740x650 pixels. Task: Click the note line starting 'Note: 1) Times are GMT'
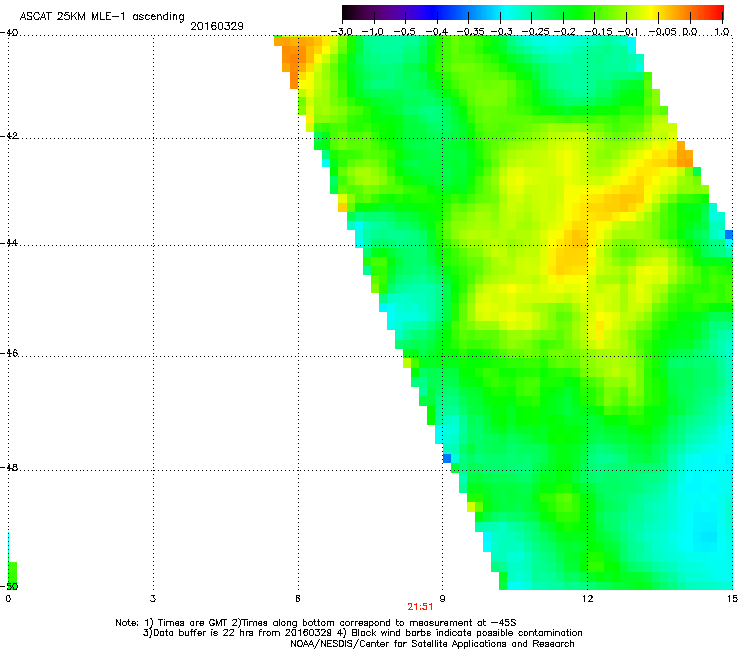click(316, 623)
